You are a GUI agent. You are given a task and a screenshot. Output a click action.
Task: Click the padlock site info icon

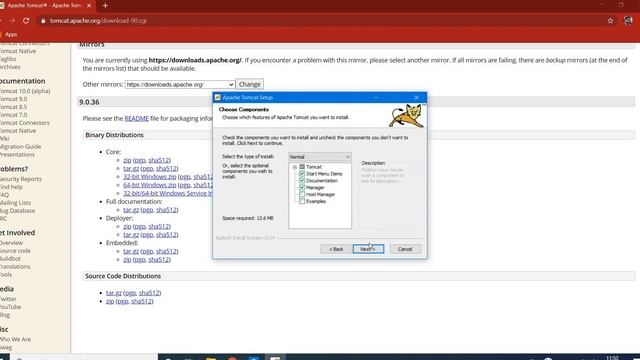[x=43, y=20]
